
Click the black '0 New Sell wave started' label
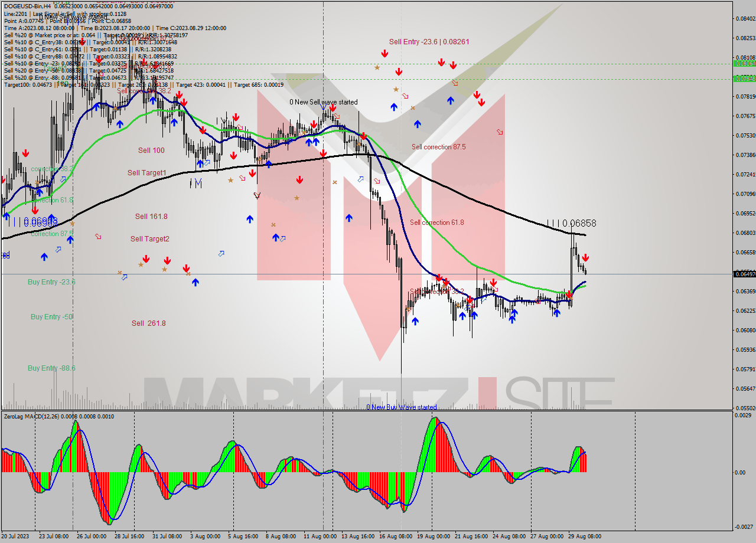[323, 102]
